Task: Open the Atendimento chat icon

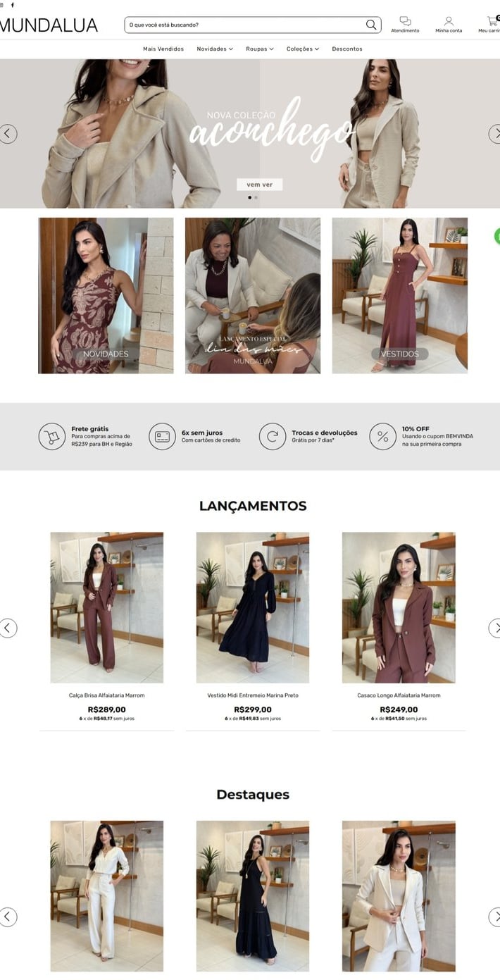Action: 405,21
